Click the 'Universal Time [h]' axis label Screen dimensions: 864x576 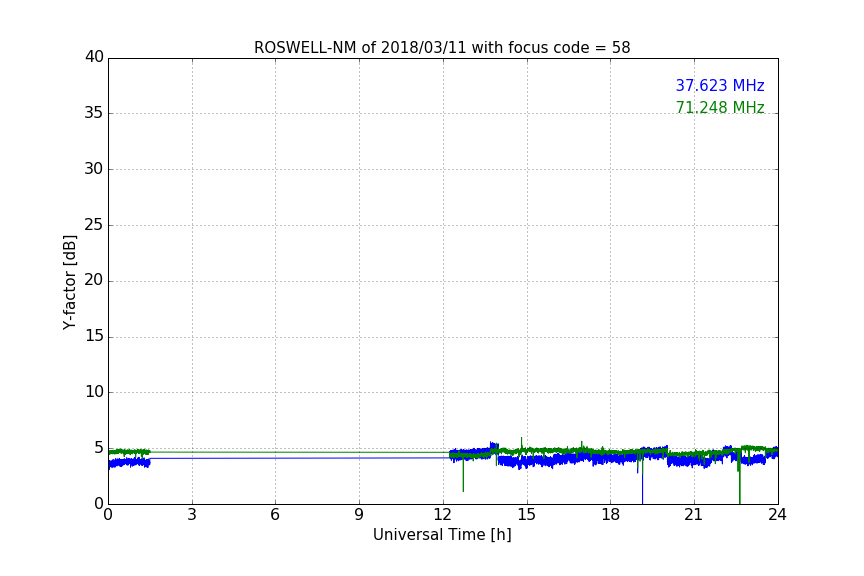(442, 535)
